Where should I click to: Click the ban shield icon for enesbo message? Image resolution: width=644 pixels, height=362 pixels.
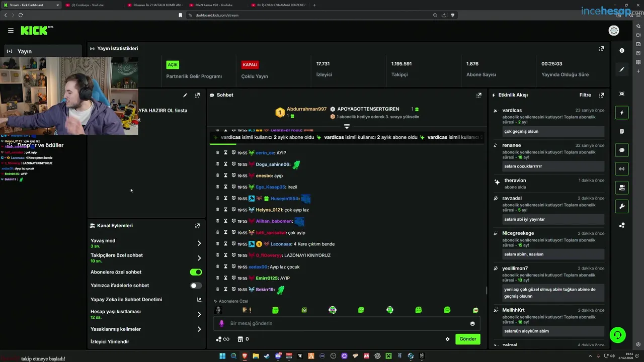coord(233,176)
